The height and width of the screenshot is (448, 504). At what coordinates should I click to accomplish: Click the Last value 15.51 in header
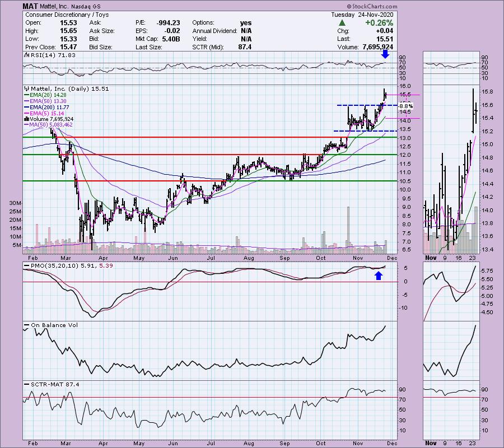pos(385,39)
